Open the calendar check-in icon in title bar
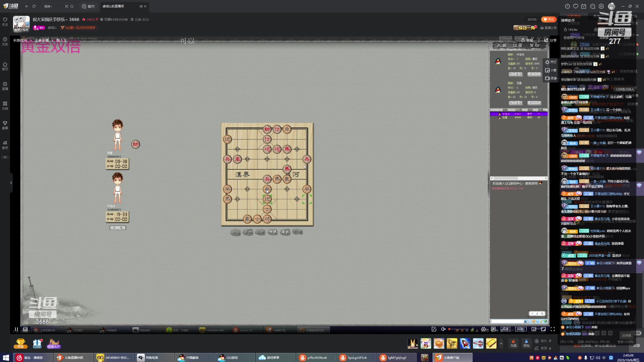 pos(584,6)
